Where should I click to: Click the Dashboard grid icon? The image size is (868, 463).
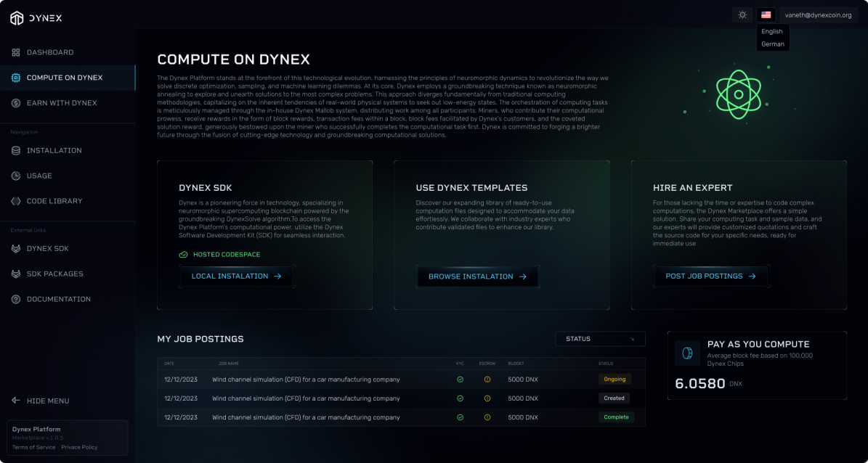[16, 52]
